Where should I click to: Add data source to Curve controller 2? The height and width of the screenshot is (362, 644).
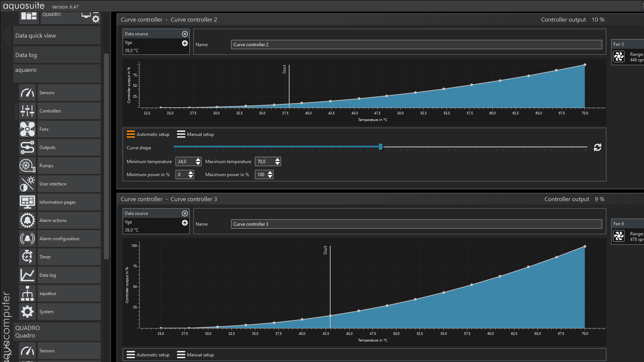coord(184,43)
